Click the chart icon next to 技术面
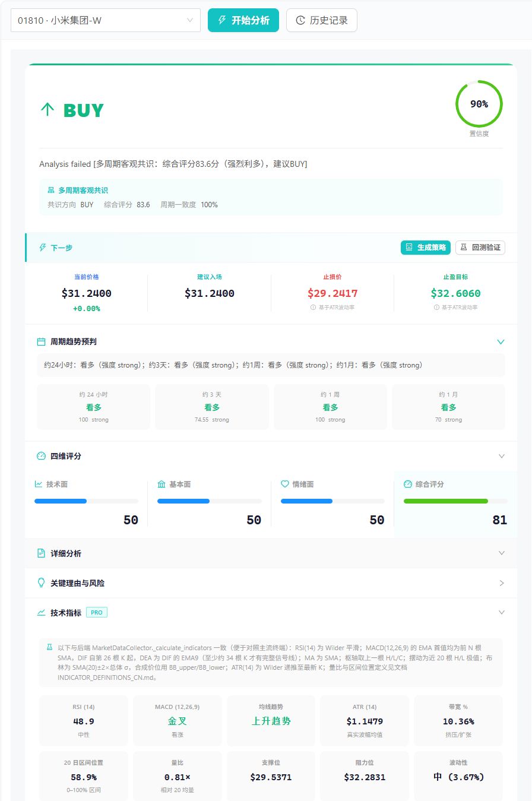Image resolution: width=532 pixels, height=801 pixels. point(39,485)
